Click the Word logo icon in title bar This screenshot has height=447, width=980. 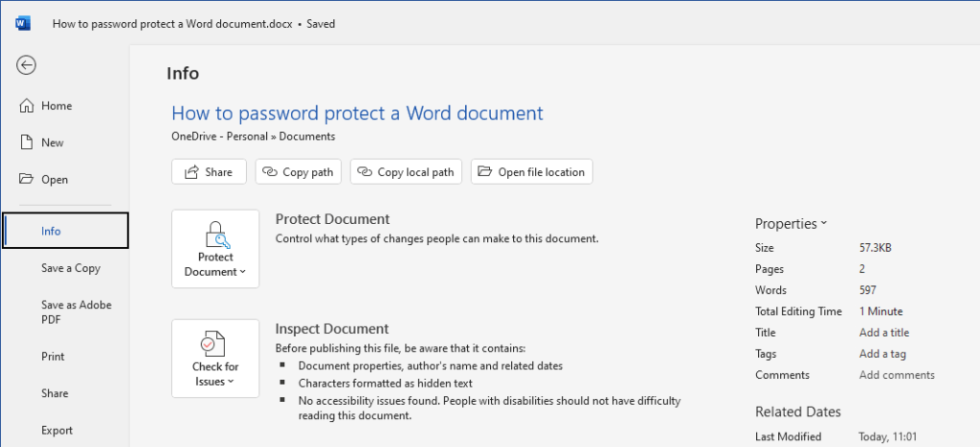23,24
